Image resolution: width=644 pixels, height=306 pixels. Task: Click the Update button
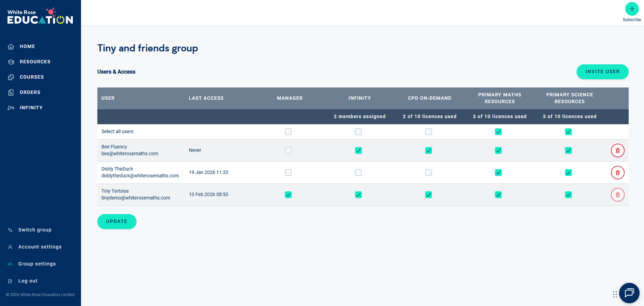point(117,221)
